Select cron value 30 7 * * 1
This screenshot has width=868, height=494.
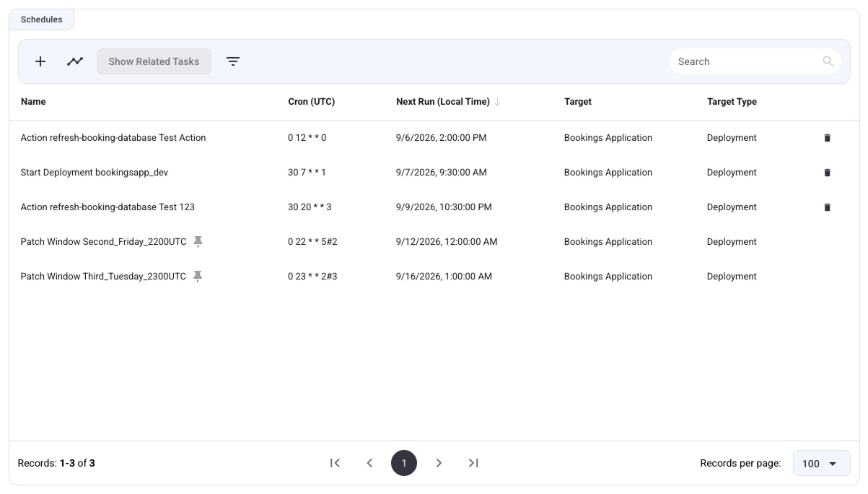(307, 173)
